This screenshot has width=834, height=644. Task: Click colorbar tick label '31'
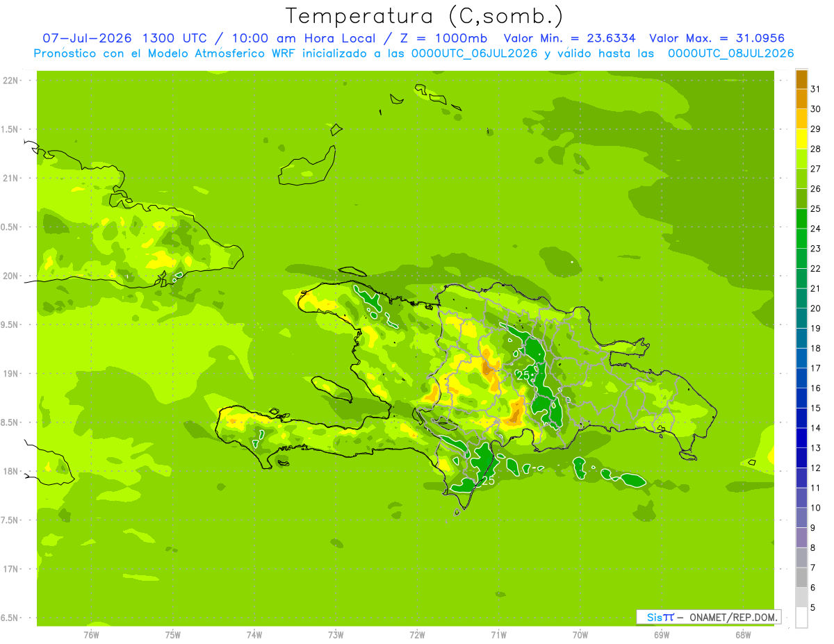[816, 90]
